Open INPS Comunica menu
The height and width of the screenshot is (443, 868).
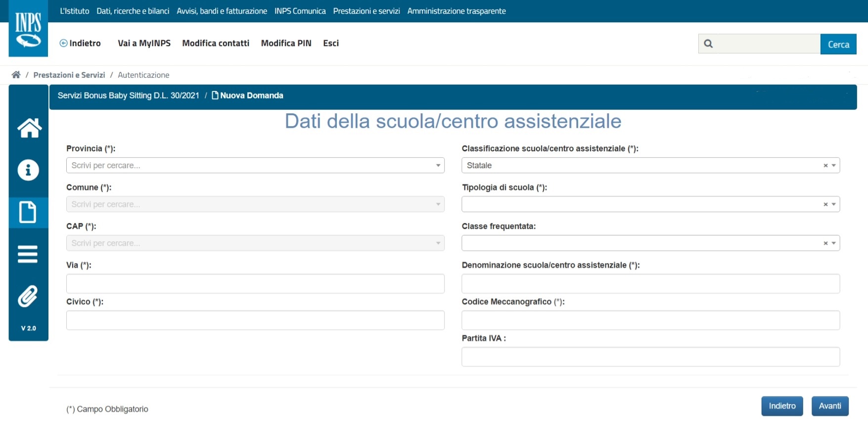click(x=300, y=11)
